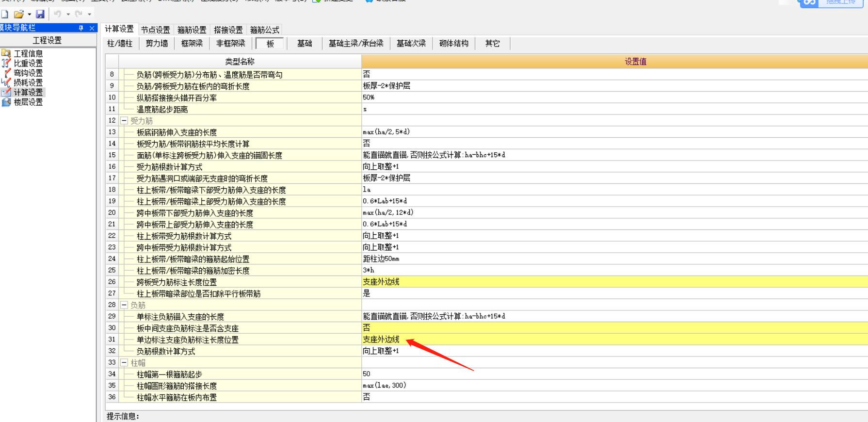This screenshot has height=422, width=868.
Task: Select the 支座外边线 value for 跨板受力筋标注长度位置
Action: point(615,282)
